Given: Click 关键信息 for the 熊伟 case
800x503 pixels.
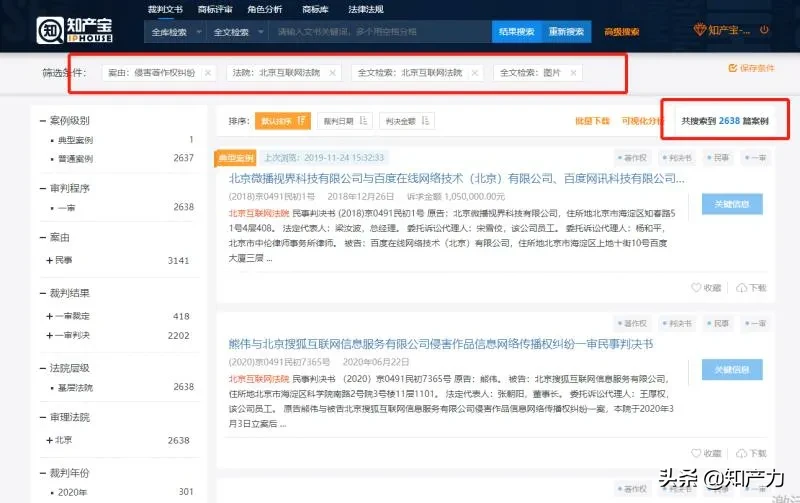Looking at the screenshot, I should [x=732, y=369].
